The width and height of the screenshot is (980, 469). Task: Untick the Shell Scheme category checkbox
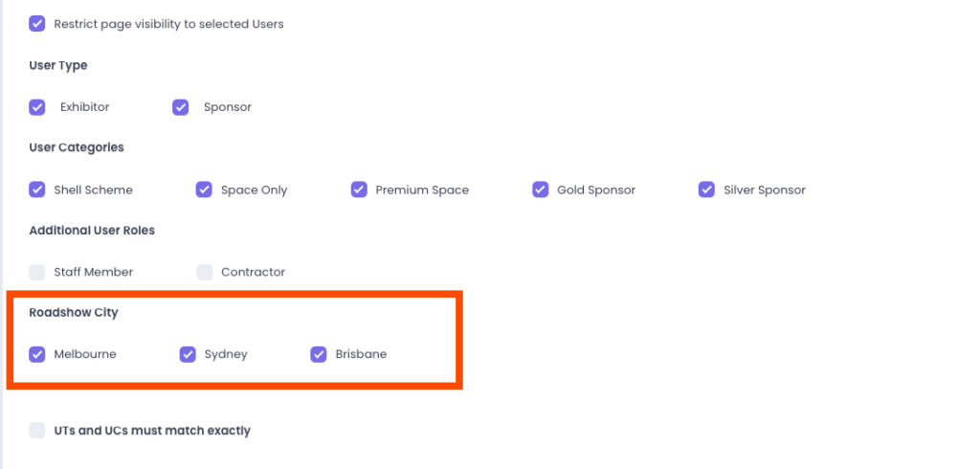(x=37, y=190)
